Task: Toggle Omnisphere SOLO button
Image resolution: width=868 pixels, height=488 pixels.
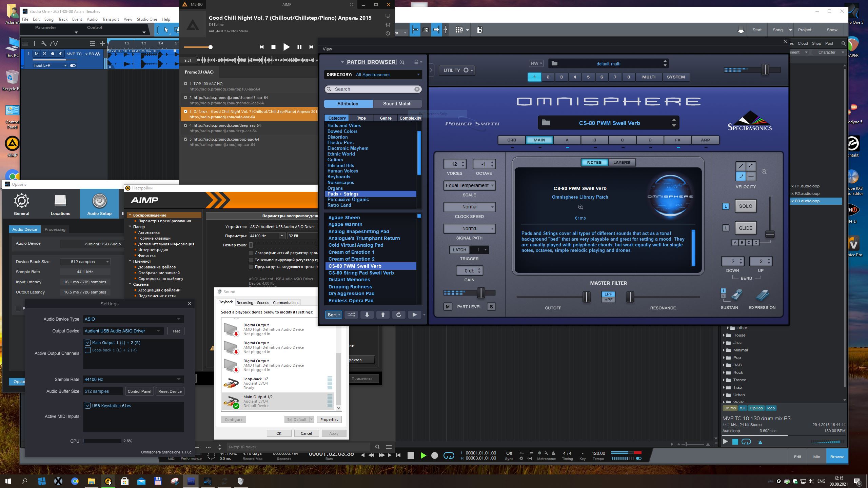Action: (x=745, y=206)
